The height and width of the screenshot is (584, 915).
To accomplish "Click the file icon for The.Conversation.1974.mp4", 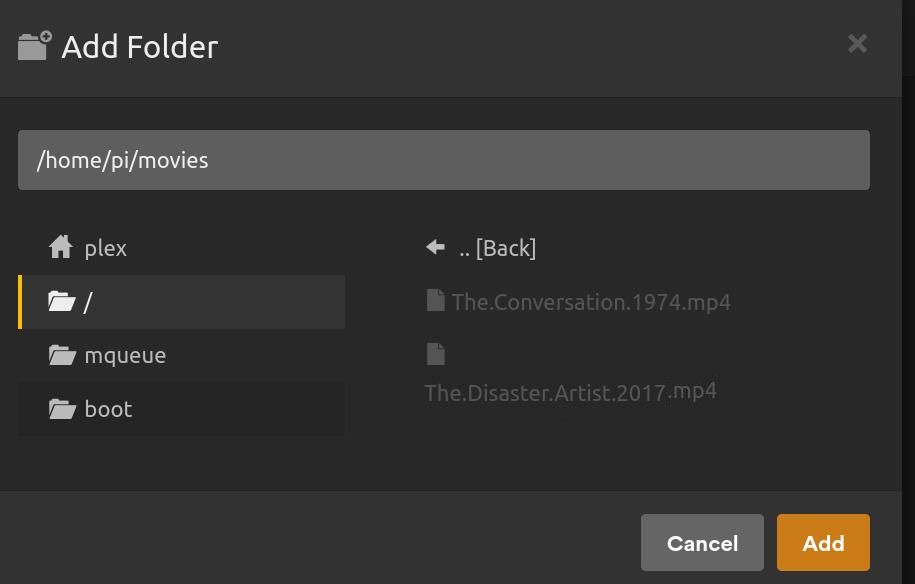I will pos(435,301).
